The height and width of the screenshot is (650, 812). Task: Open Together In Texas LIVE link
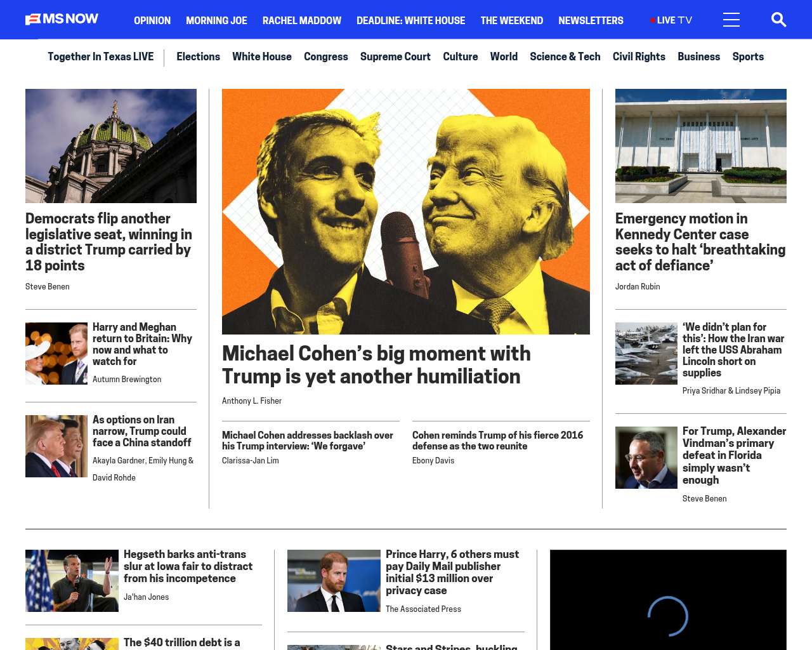point(100,56)
